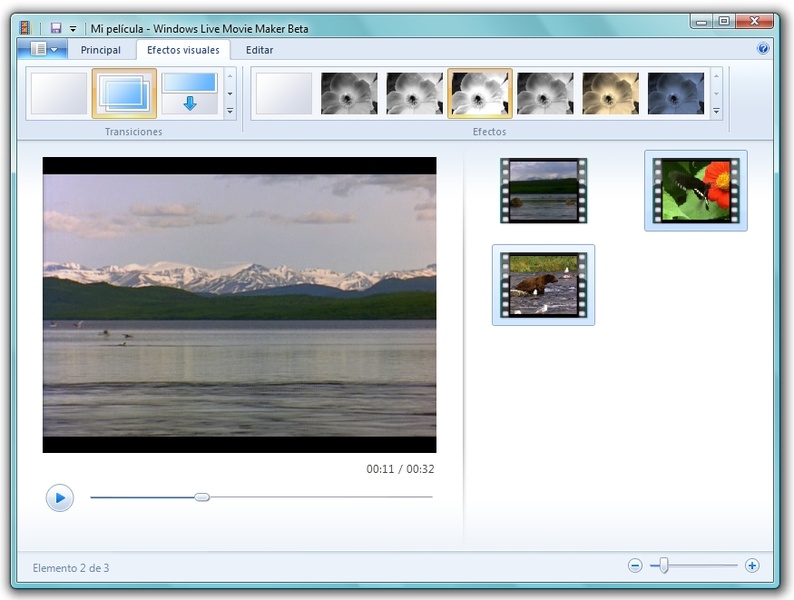Select the crossfade transition thumbnail
Viewport: 794px width, 600px height.
(x=124, y=93)
